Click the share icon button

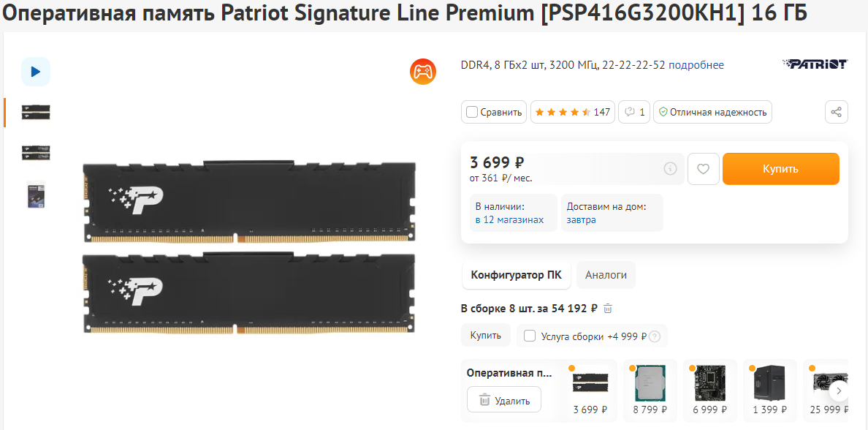click(837, 112)
